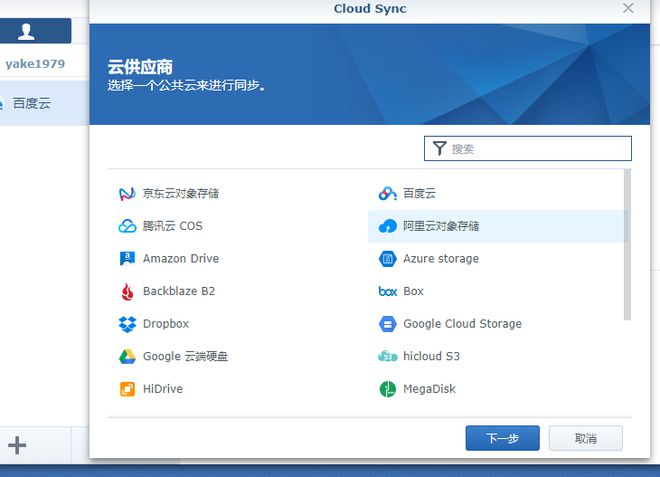Choose the Dropbox icon
Viewport: 660px width, 477px height.
pyautogui.click(x=127, y=324)
